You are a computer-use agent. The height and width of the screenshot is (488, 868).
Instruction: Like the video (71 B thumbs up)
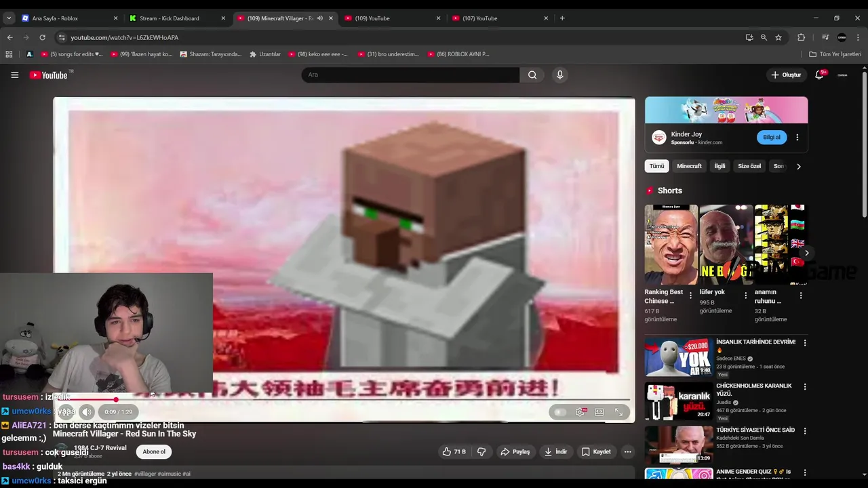tap(454, 451)
